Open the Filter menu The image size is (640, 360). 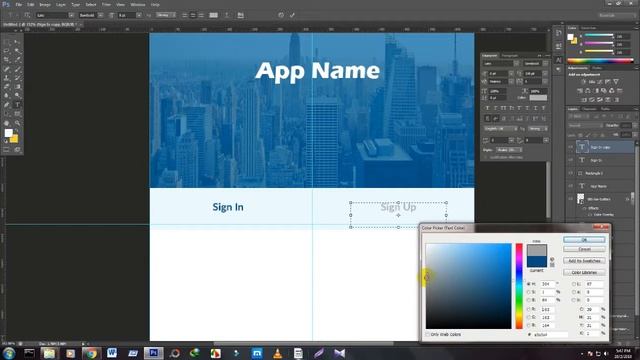106,4
